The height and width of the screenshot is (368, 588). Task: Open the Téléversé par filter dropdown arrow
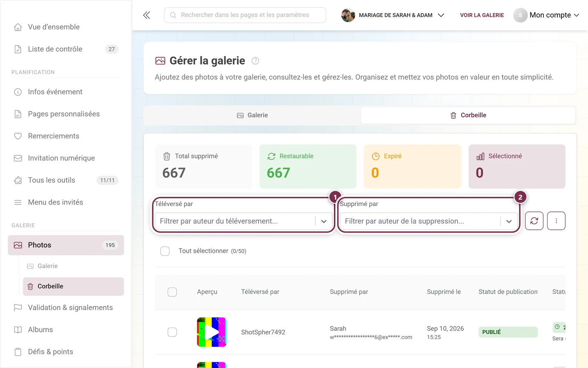[x=324, y=221]
